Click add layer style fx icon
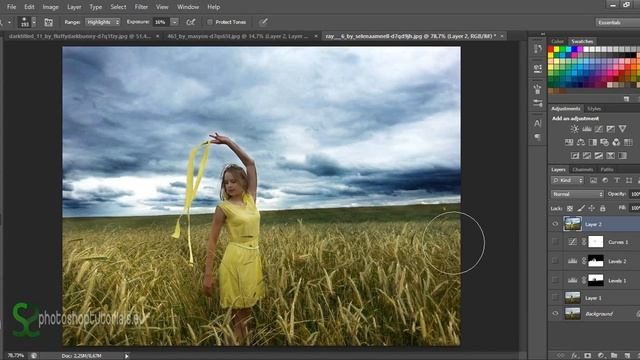 point(575,356)
